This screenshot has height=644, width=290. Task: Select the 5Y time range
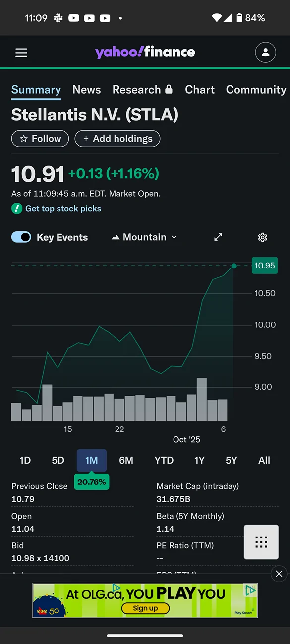tap(232, 460)
